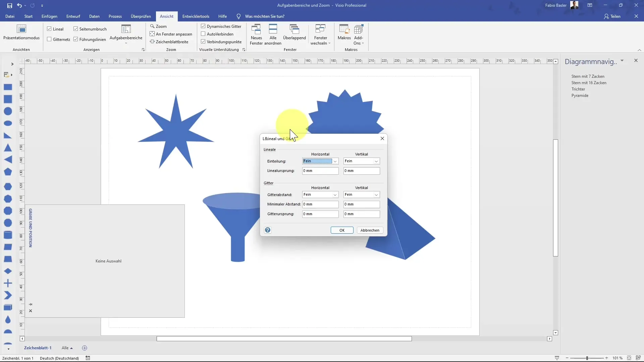Select Trichter in Diagrammnavigation
The image size is (644, 362).
(578, 89)
